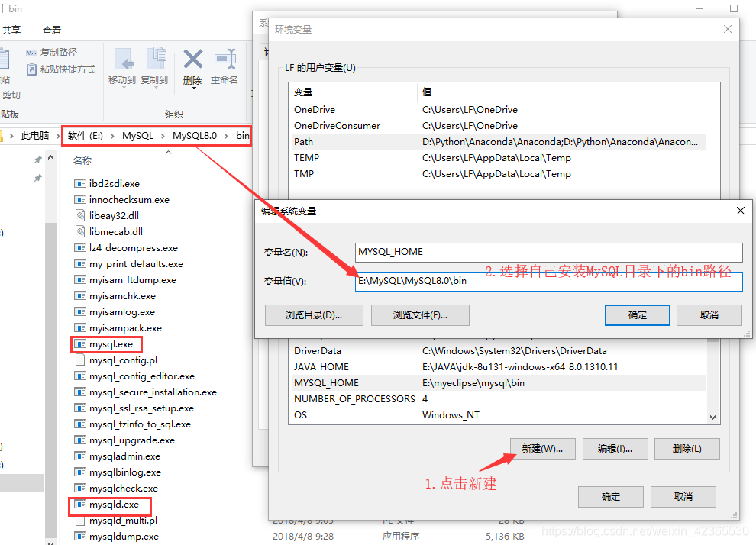The image size is (756, 545).
Task: Click file name mysqld_multi.pl
Action: [123, 521]
